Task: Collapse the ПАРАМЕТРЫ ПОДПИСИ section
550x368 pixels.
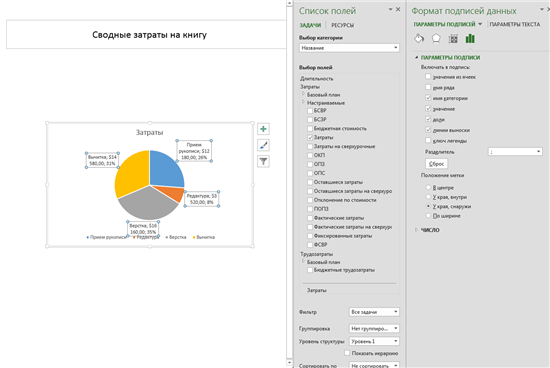Action: pyautogui.click(x=416, y=57)
